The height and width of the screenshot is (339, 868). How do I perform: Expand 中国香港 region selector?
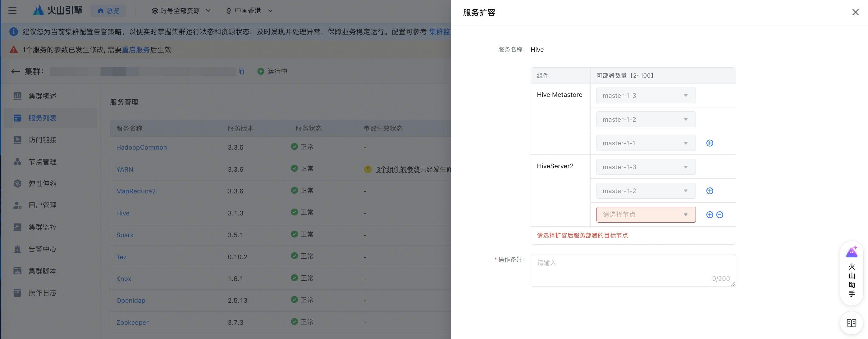[249, 11]
